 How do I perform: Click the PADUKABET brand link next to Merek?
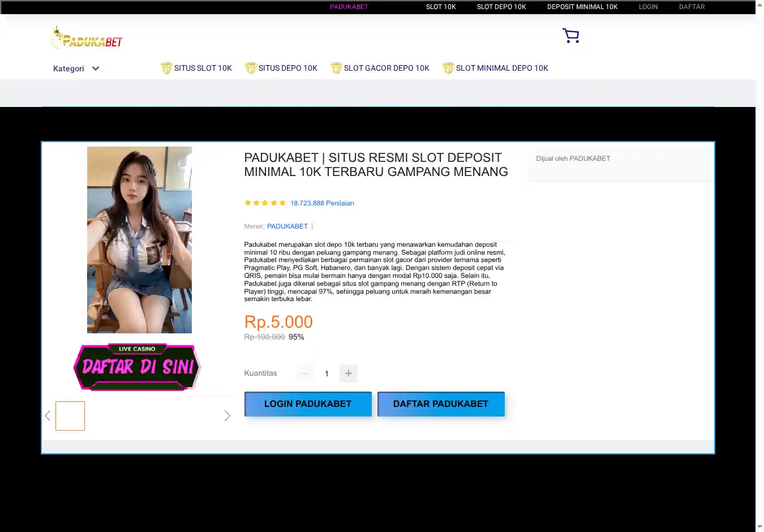tap(287, 226)
